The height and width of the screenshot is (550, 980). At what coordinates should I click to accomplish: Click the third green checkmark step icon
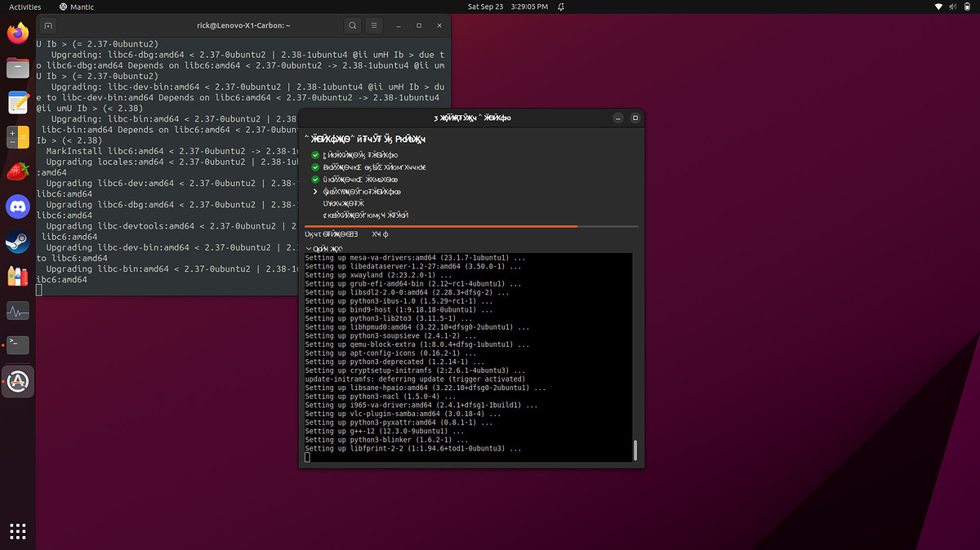pyautogui.click(x=315, y=179)
